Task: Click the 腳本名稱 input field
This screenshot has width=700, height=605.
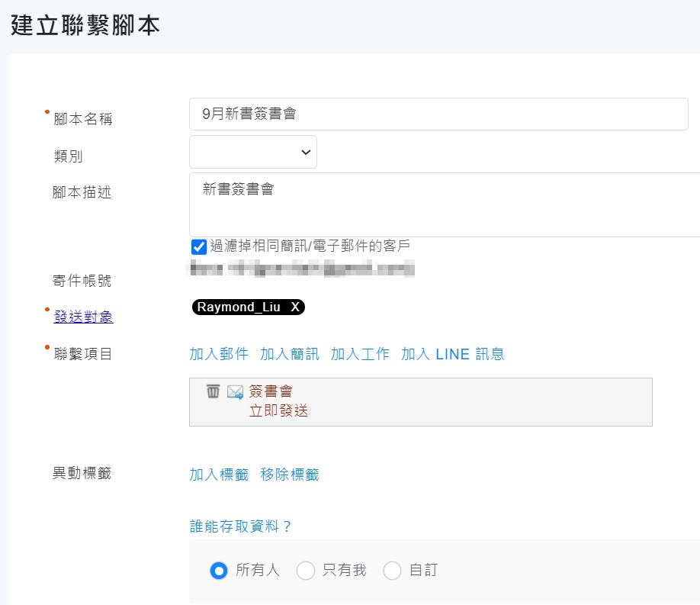Action: 438,114
